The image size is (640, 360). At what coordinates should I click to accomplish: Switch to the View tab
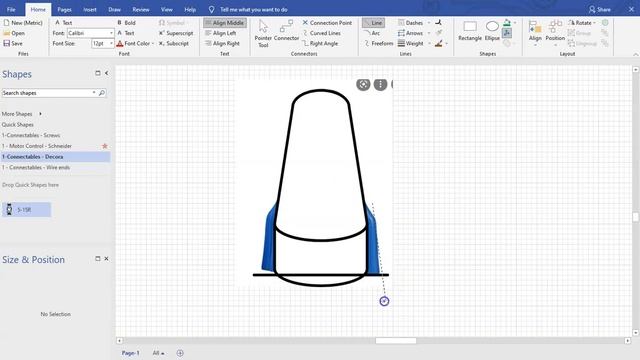point(167,9)
